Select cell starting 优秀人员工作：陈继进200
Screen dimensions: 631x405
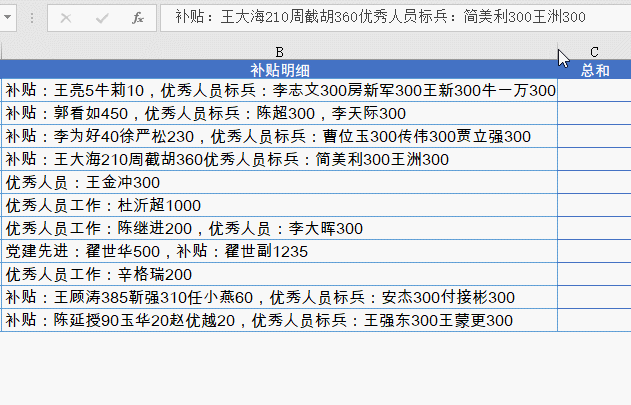pos(279,228)
